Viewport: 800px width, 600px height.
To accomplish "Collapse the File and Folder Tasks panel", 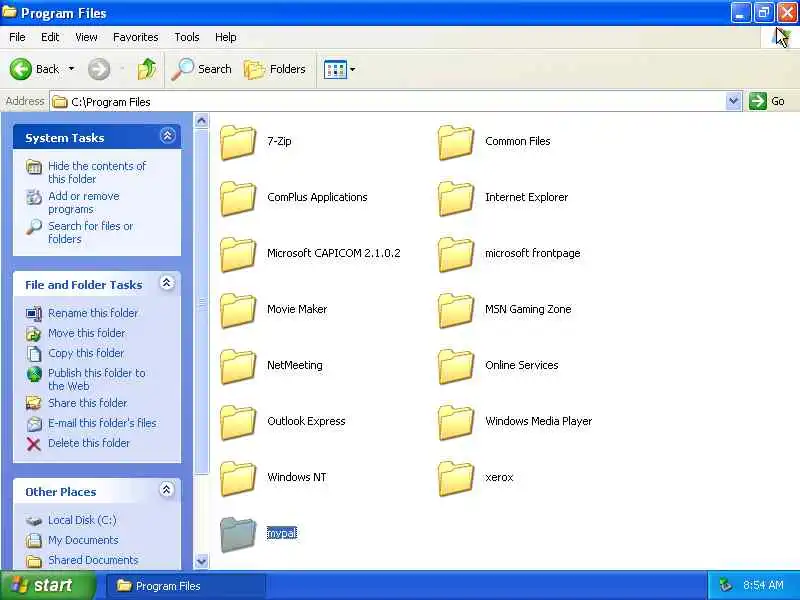I will (x=166, y=283).
